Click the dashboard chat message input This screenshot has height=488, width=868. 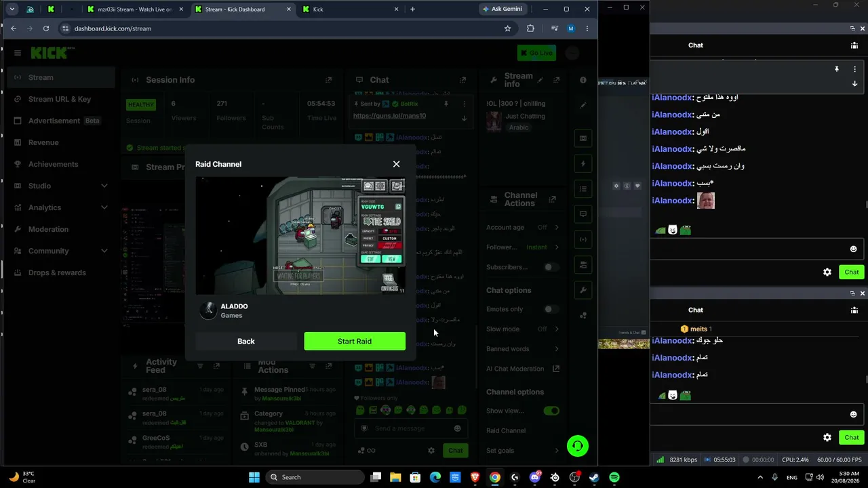click(410, 428)
